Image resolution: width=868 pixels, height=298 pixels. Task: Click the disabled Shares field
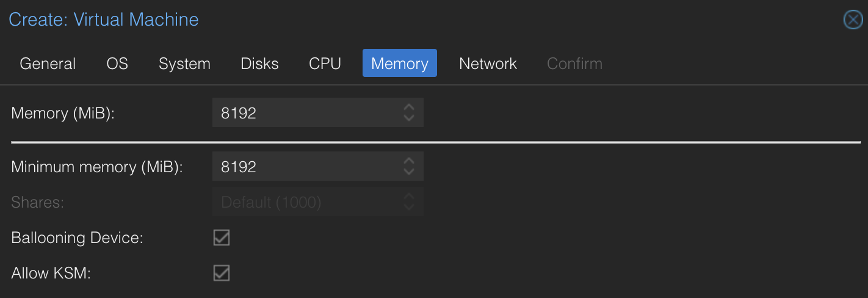[x=305, y=202]
